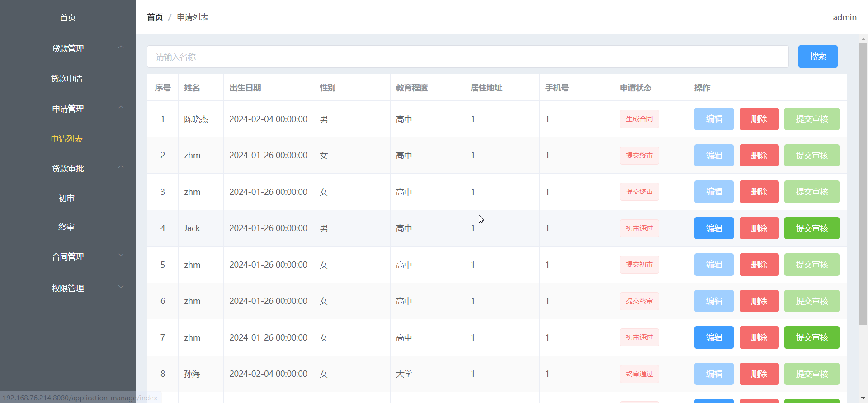Click 删除 in row 5

click(x=759, y=265)
